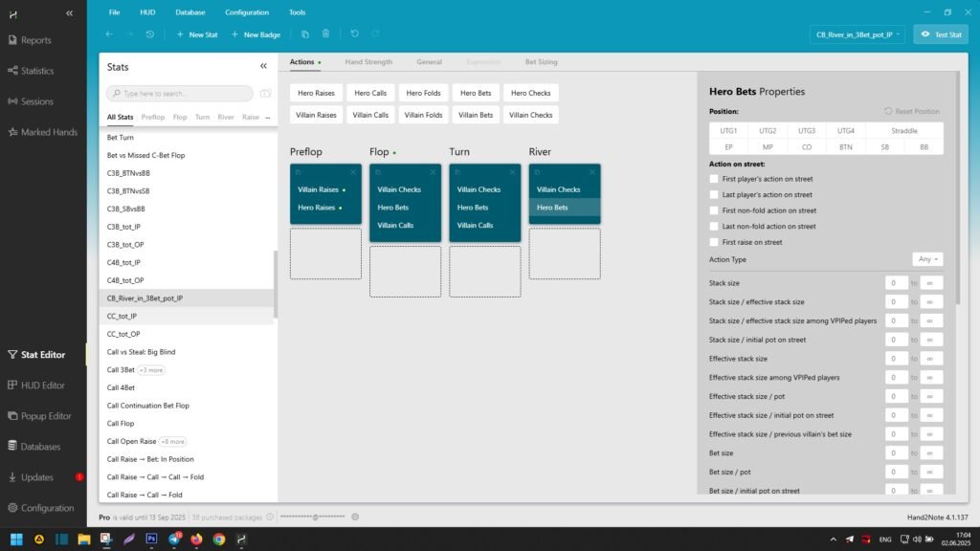Click the stats search input field
This screenshot has height=551, width=980.
point(180,94)
